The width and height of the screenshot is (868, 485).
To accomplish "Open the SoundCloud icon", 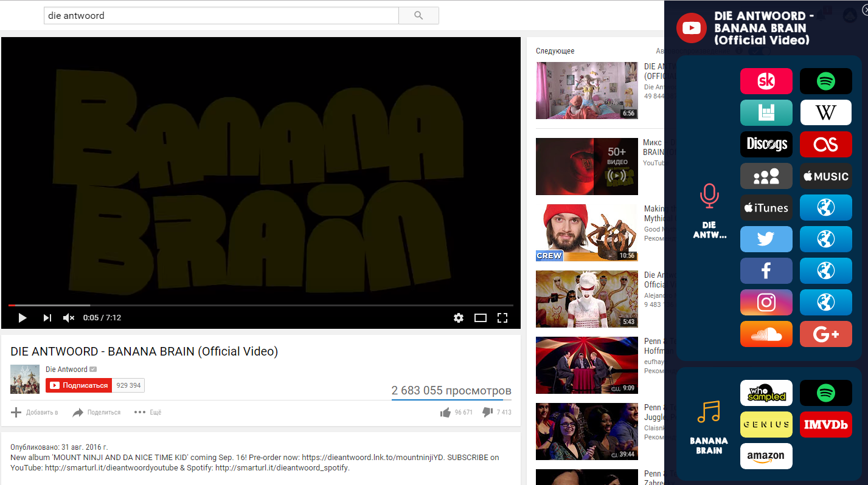I will coord(766,334).
